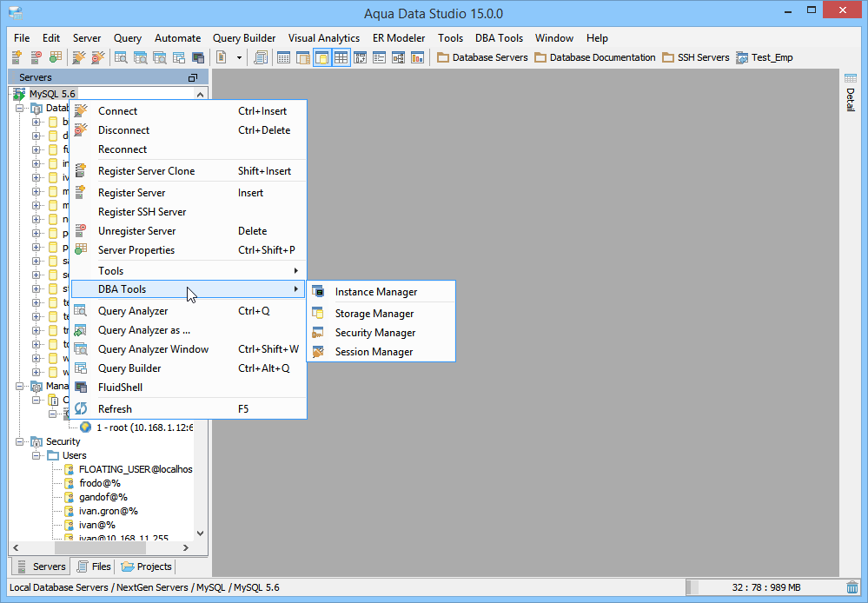Viewport: 868px width, 603px height.
Task: Choose Refresh in context menu
Action: pyautogui.click(x=189, y=408)
